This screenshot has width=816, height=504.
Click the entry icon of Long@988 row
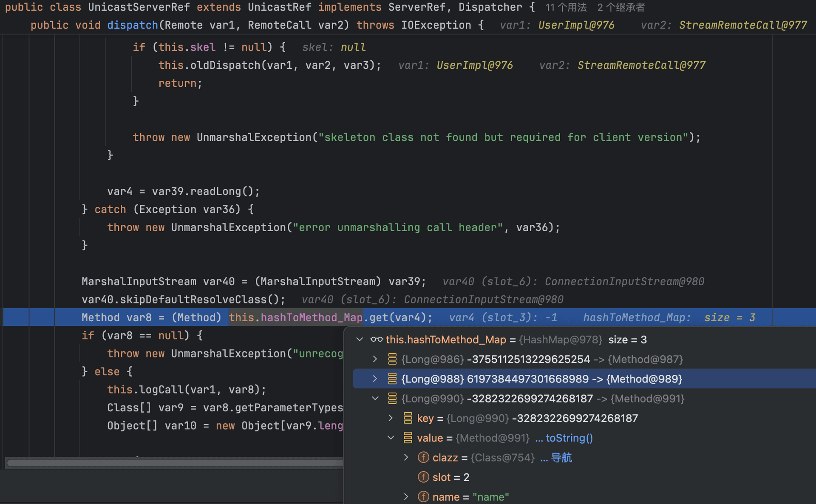tap(392, 379)
